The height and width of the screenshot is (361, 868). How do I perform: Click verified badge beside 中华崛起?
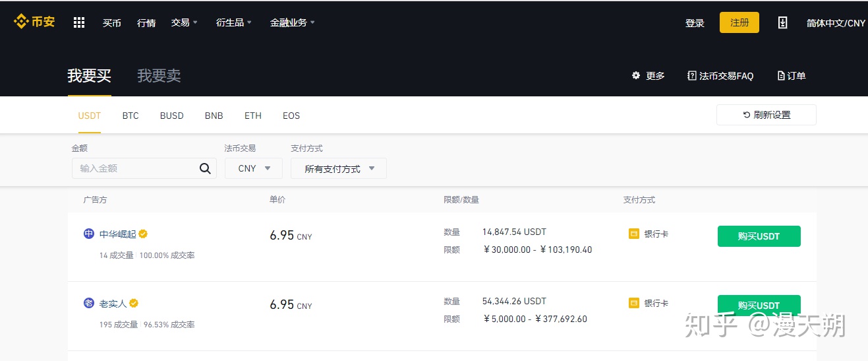(143, 234)
